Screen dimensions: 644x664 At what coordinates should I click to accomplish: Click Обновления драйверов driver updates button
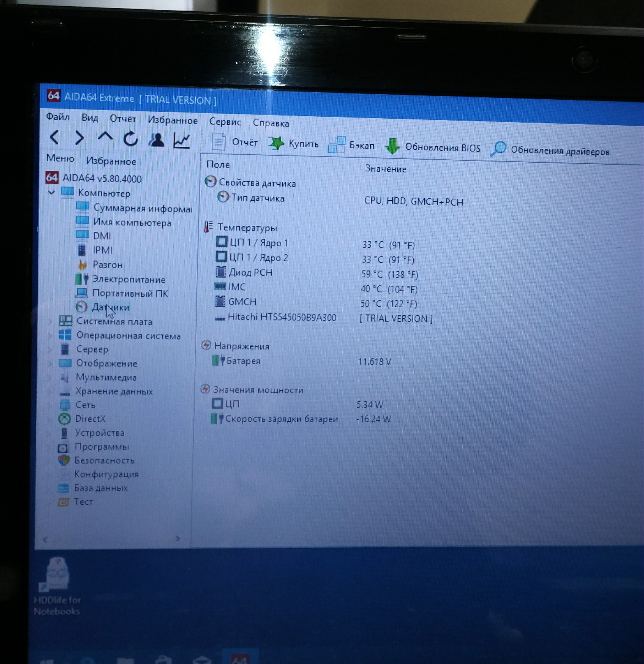click(x=550, y=150)
